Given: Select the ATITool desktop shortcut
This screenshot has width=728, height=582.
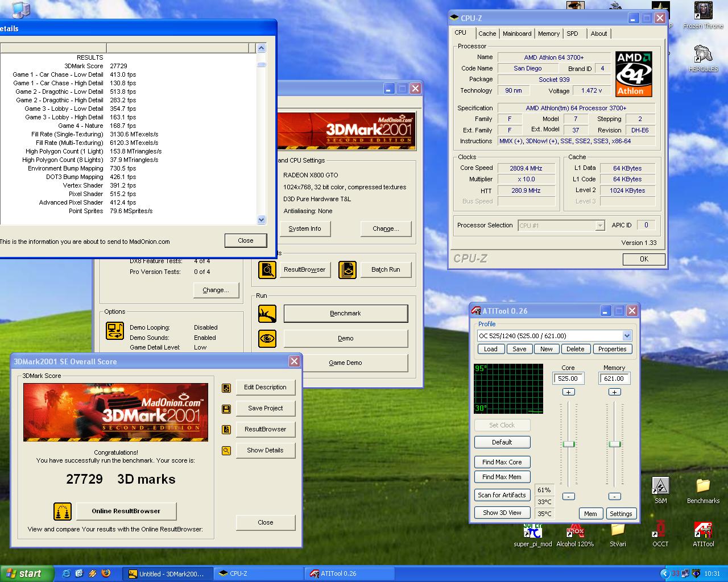Looking at the screenshot, I should (x=703, y=534).
